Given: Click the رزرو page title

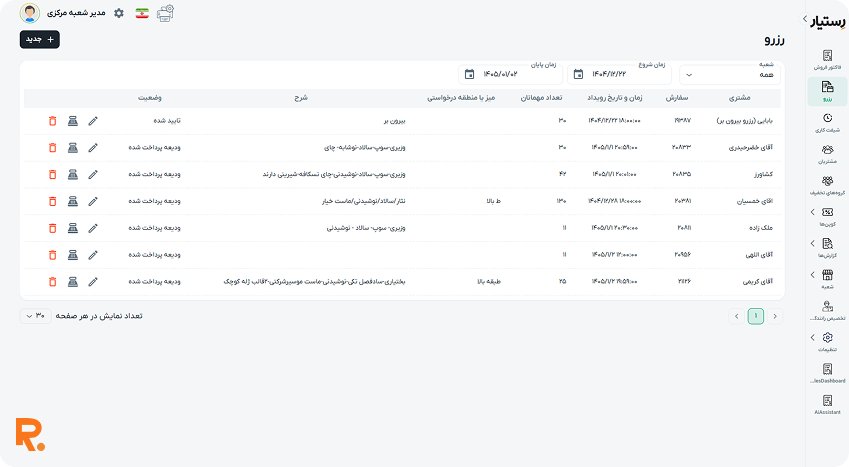Looking at the screenshot, I should coord(774,40).
